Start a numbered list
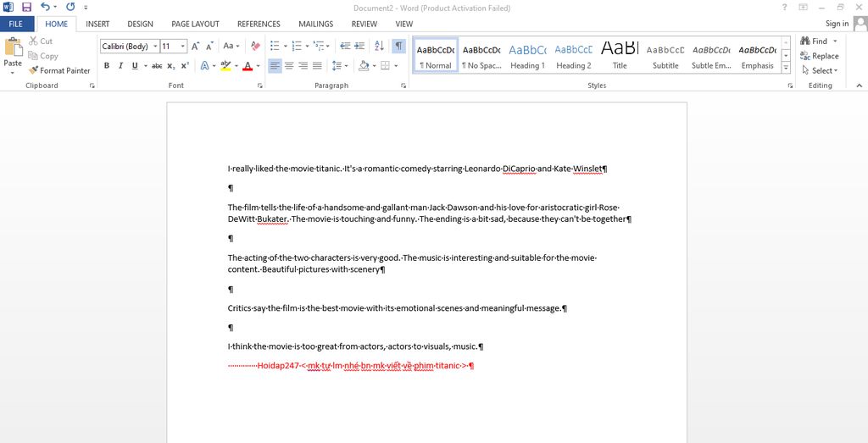Screen dimensions: 868x443 [x=296, y=47]
